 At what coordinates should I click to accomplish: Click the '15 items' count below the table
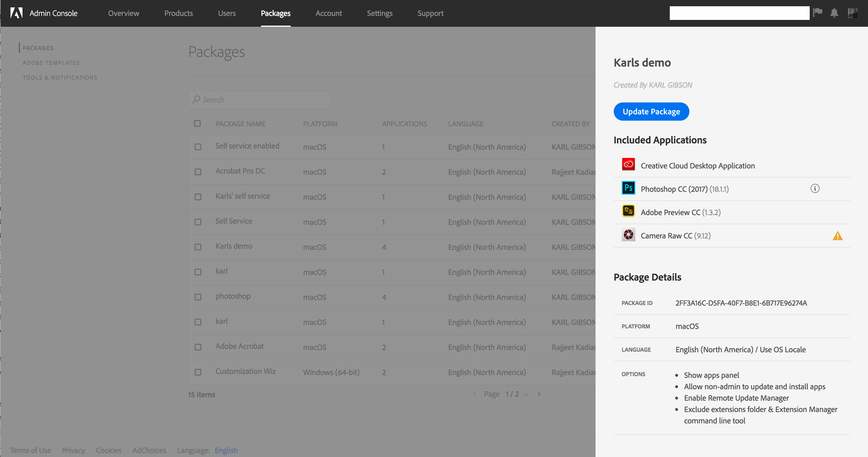pyautogui.click(x=201, y=394)
